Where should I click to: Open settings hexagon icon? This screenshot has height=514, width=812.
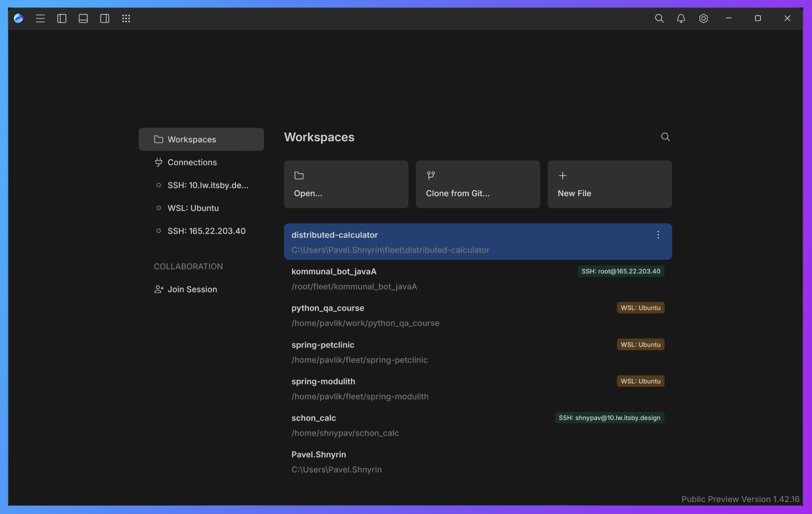(x=704, y=18)
